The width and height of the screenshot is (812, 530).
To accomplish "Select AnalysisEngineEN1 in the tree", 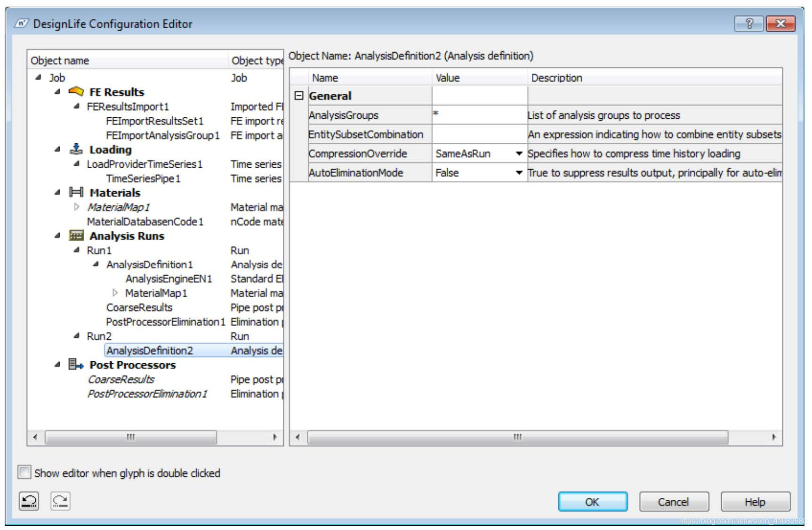I will tap(169, 279).
